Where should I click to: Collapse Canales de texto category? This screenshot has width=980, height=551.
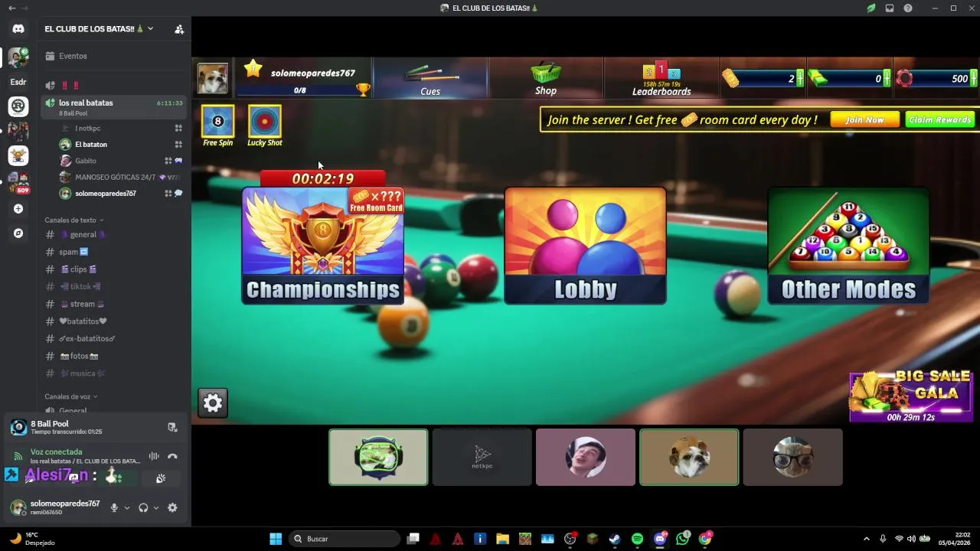point(73,220)
